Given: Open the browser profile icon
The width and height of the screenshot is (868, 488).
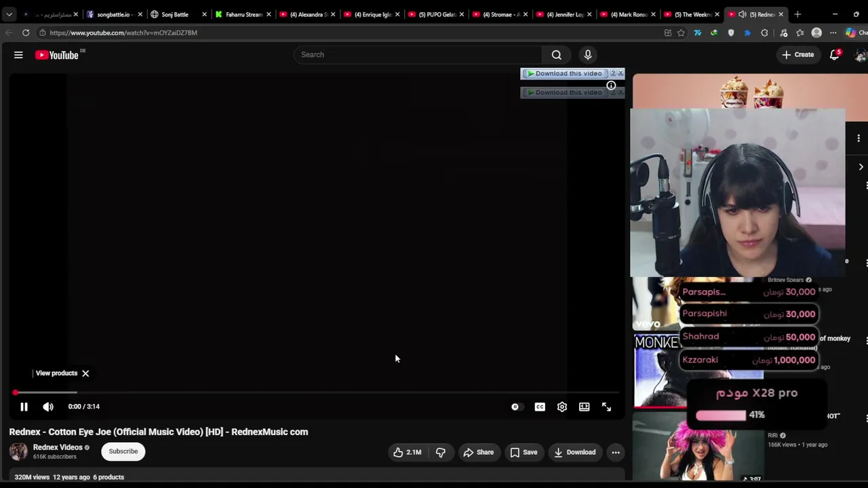Looking at the screenshot, I should 816,33.
